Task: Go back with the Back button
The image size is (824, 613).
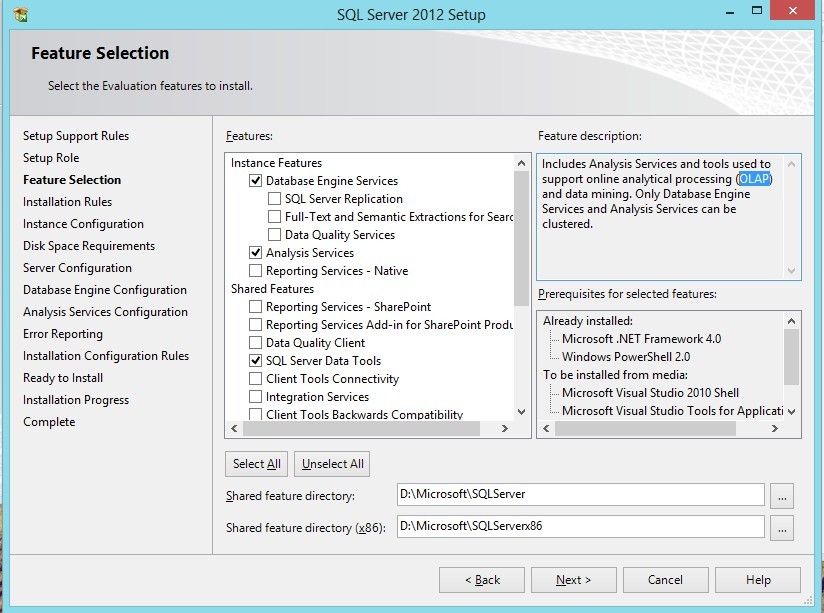Action: click(x=482, y=580)
